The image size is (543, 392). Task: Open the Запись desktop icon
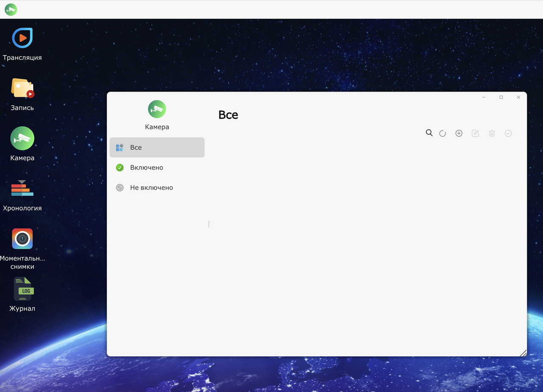pyautogui.click(x=22, y=88)
